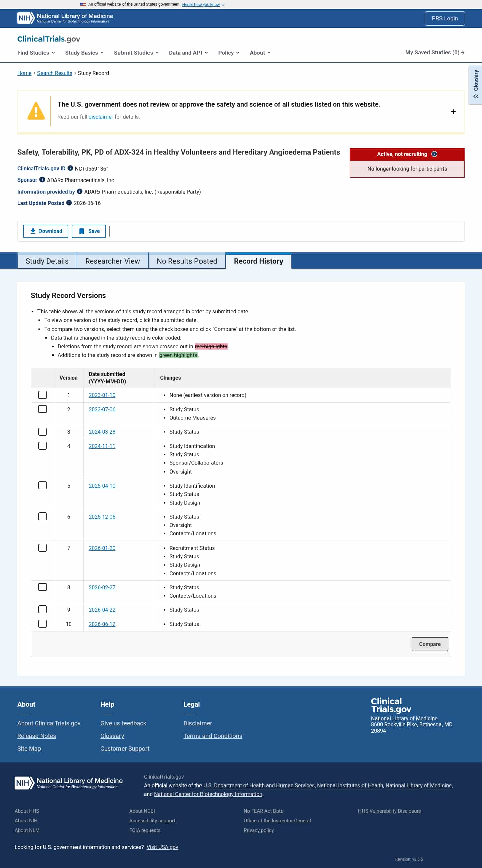Click the yellow warning triangle icon
The width and height of the screenshot is (482, 868).
(36, 111)
